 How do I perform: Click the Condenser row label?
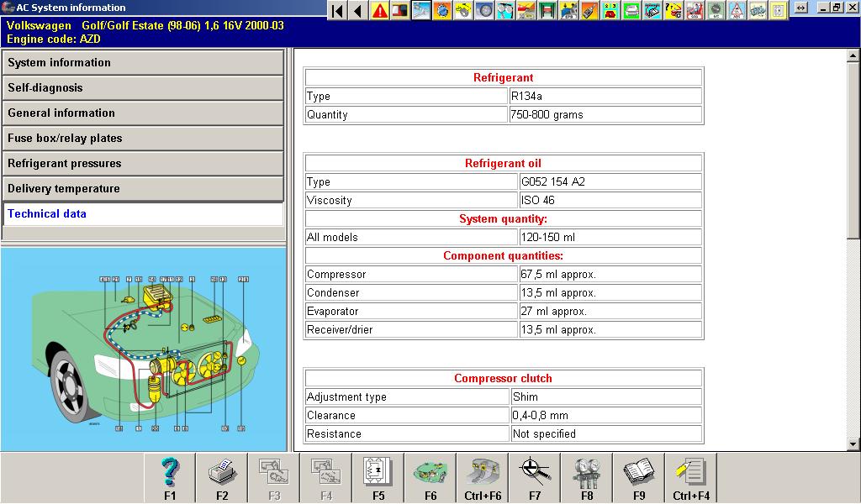click(412, 293)
